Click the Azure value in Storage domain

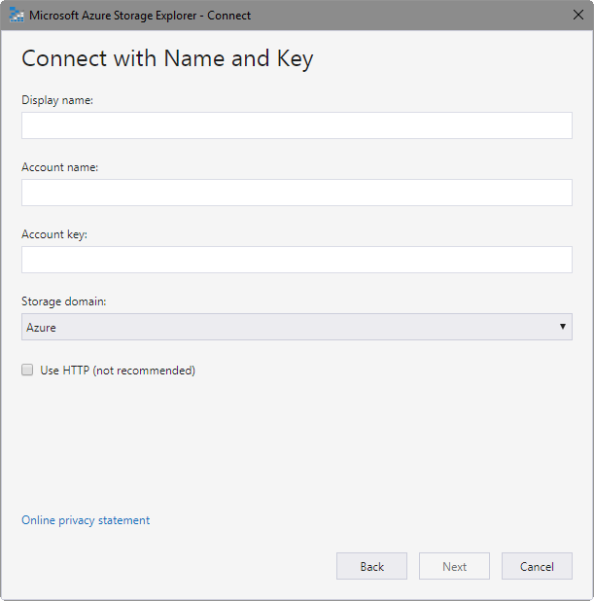[x=41, y=327]
